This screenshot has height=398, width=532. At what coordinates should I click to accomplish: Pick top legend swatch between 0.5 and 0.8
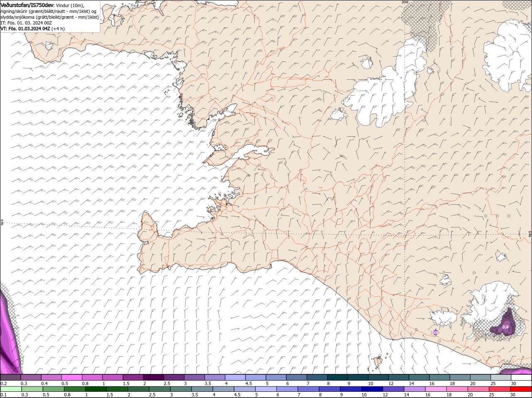coord(71,377)
